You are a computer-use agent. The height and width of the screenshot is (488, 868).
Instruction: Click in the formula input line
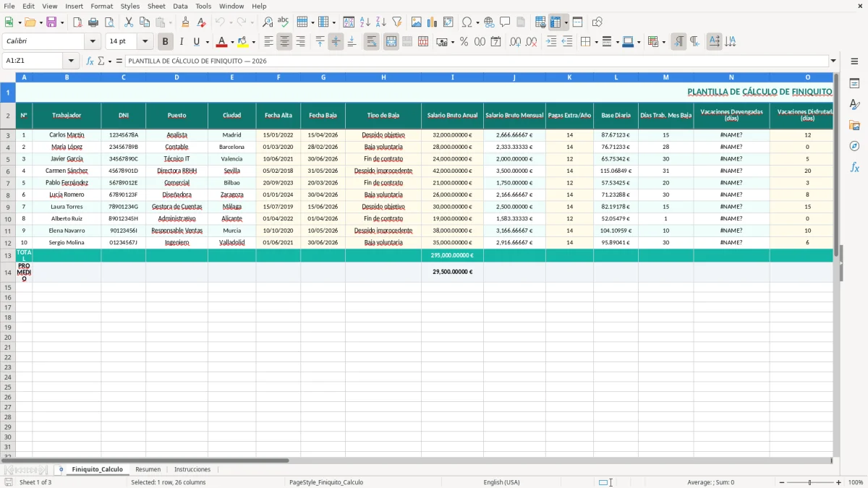point(477,61)
